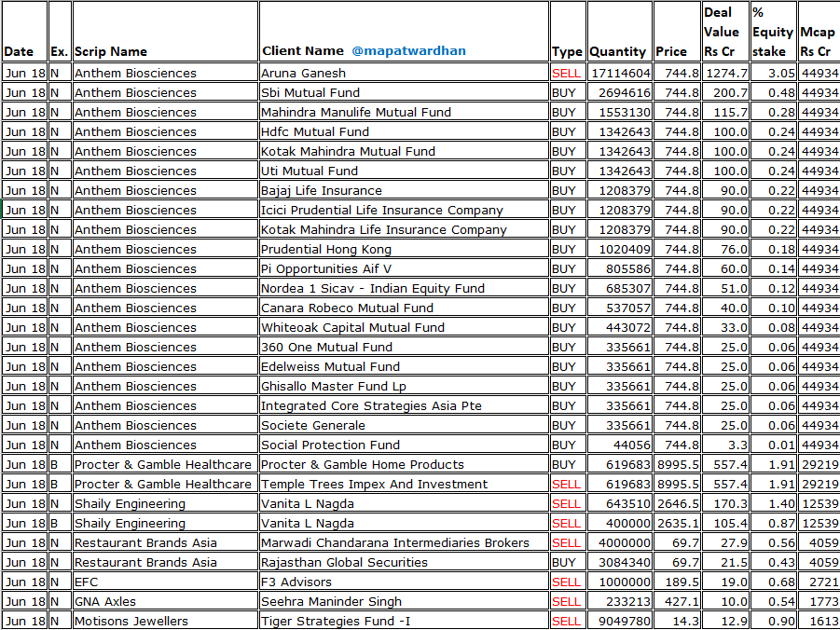Viewport: 840px width, 630px height.
Task: Click deal value 115.7
Action: coord(725,112)
